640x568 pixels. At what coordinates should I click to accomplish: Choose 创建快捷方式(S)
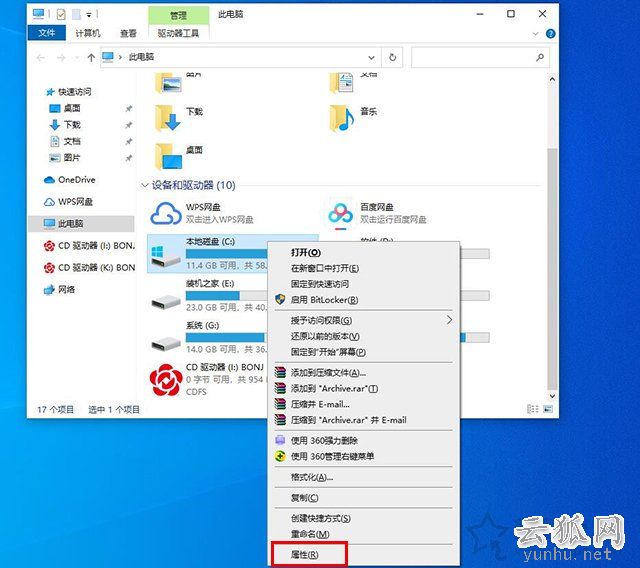coord(363,518)
